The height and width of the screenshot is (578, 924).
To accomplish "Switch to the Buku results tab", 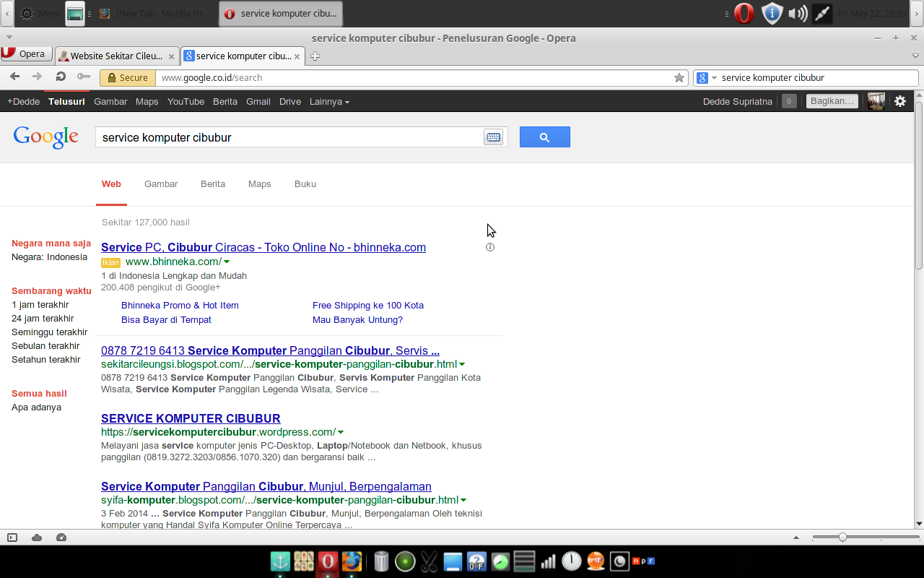I will click(305, 184).
